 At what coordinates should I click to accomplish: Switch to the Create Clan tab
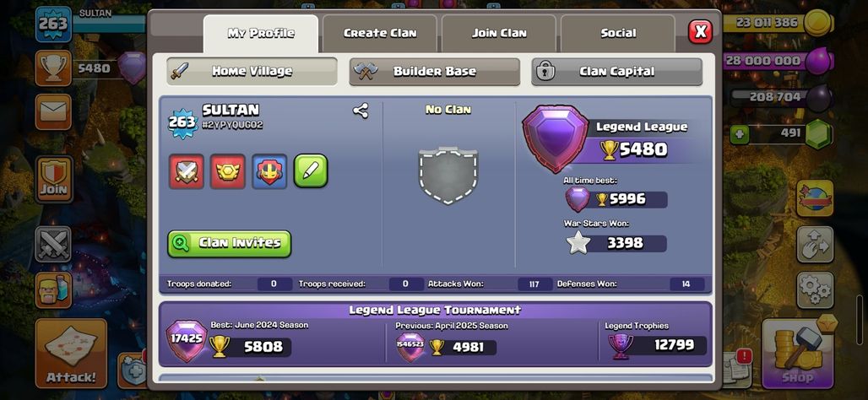pyautogui.click(x=380, y=33)
